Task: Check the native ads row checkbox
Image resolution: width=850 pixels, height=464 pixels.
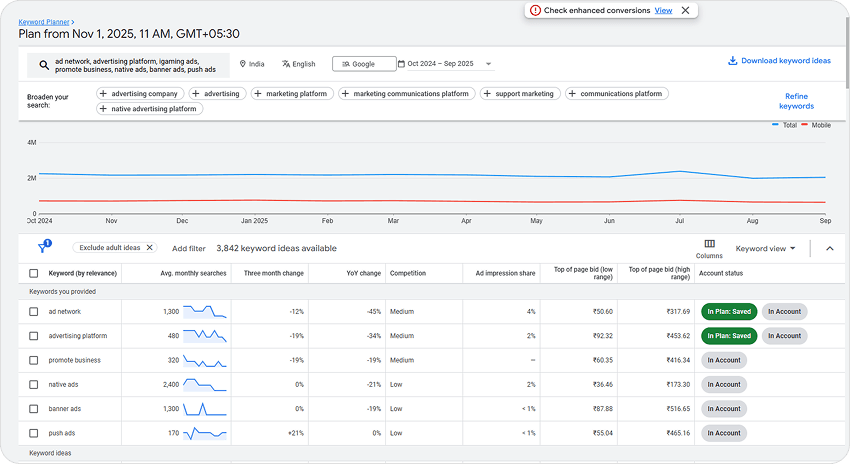Action: (x=34, y=384)
